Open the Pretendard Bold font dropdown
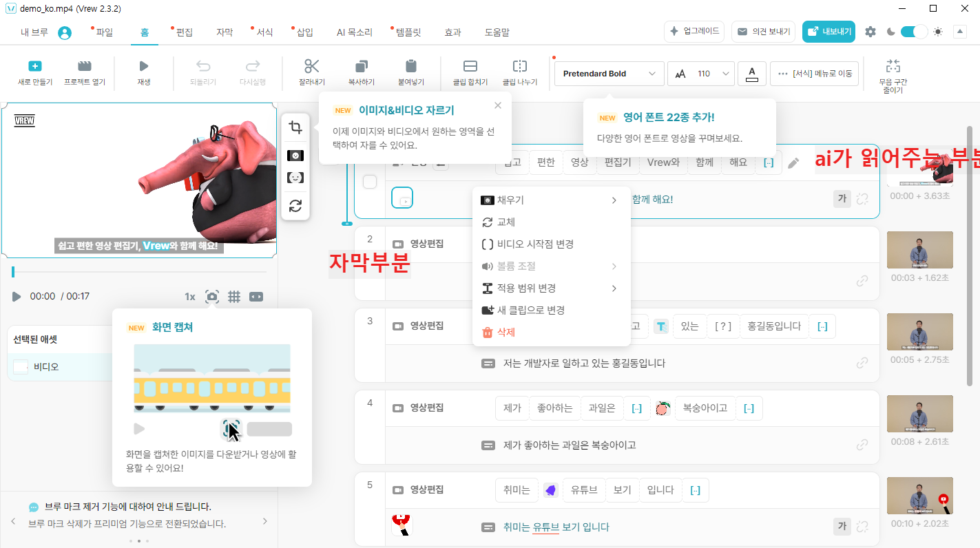This screenshot has height=548, width=980. [x=609, y=74]
